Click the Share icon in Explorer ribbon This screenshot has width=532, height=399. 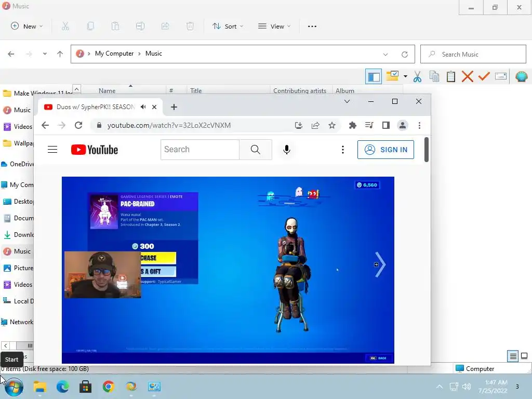point(165,26)
